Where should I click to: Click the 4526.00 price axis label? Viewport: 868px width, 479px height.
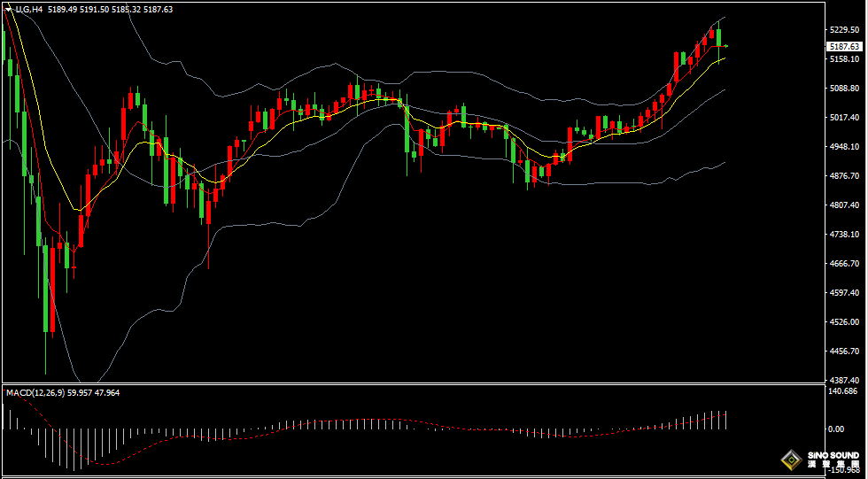pyautogui.click(x=842, y=321)
